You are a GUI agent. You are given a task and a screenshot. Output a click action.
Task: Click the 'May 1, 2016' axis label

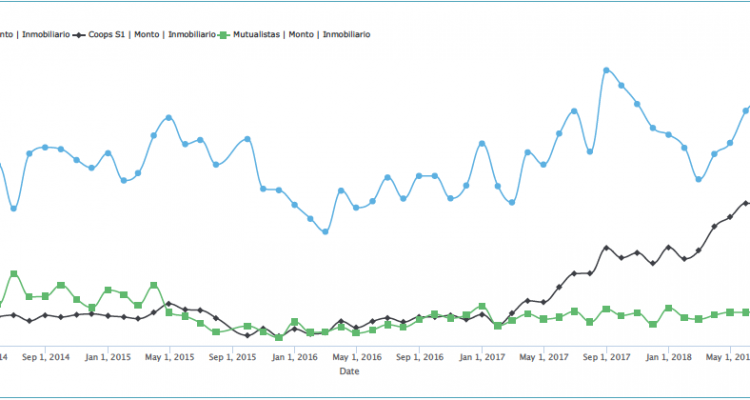(x=357, y=356)
